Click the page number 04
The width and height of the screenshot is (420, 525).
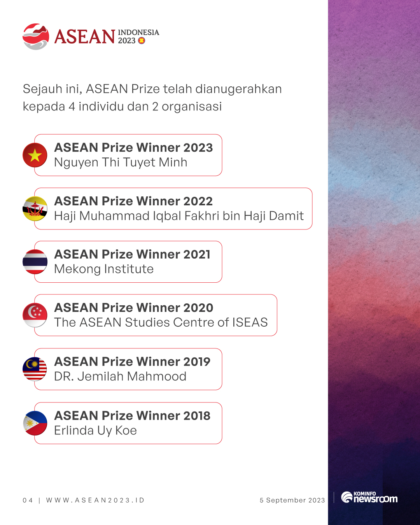pos(28,500)
